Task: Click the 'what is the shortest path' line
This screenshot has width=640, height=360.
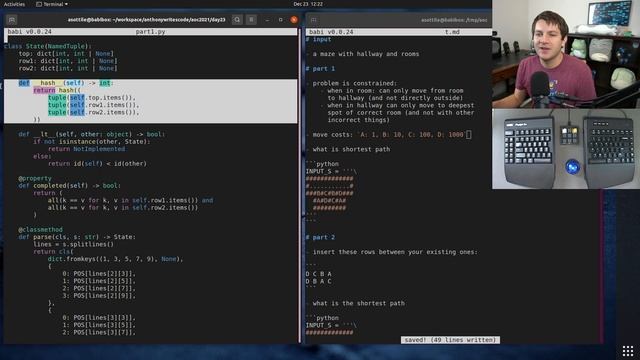Action: [x=358, y=303]
